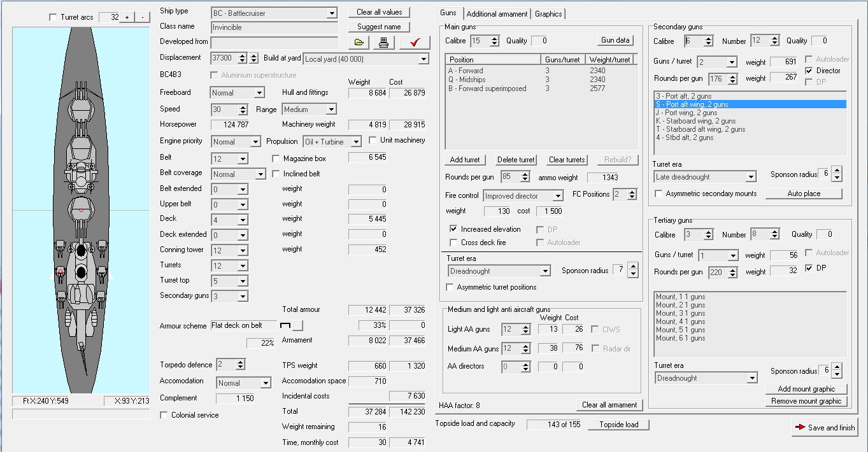Toggle the secondary guns Director checkbox
This screenshot has height=452, width=868.
[x=809, y=71]
